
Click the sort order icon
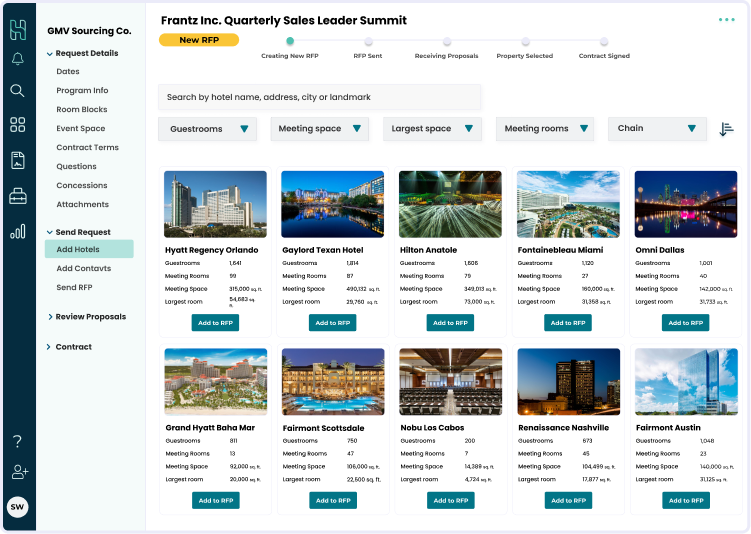pos(727,129)
